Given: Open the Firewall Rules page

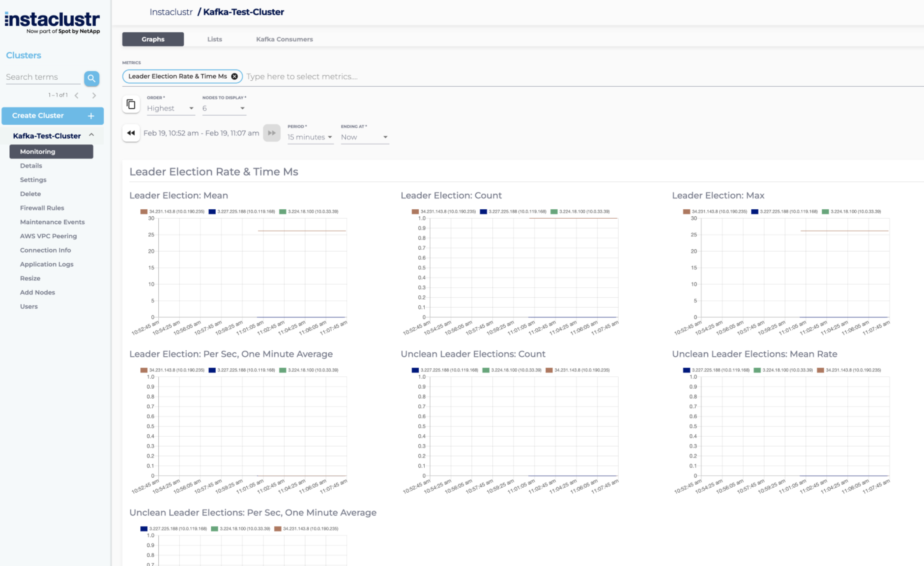Looking at the screenshot, I should point(42,208).
